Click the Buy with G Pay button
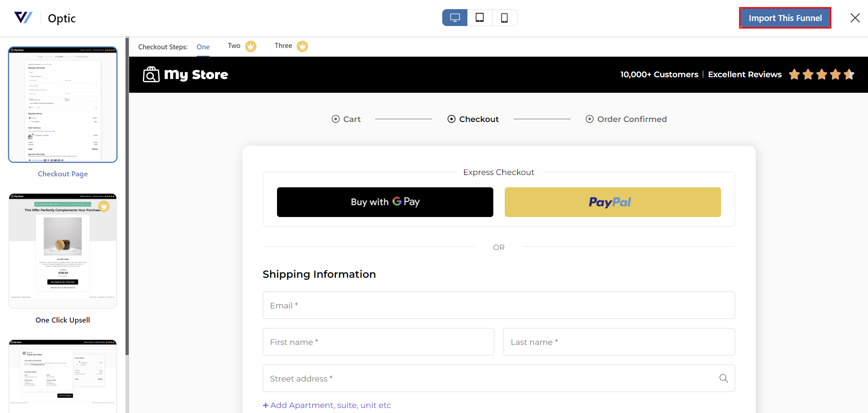 point(385,202)
